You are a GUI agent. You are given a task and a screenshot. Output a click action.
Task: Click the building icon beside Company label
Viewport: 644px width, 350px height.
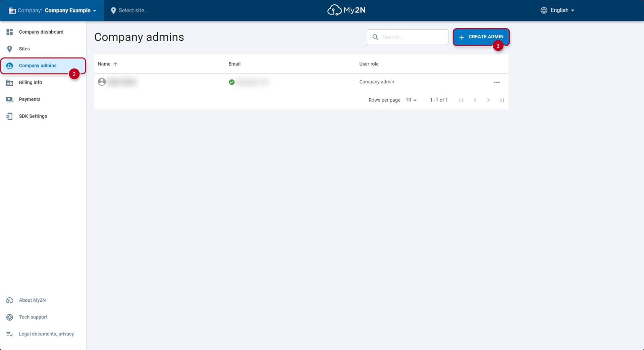click(12, 10)
